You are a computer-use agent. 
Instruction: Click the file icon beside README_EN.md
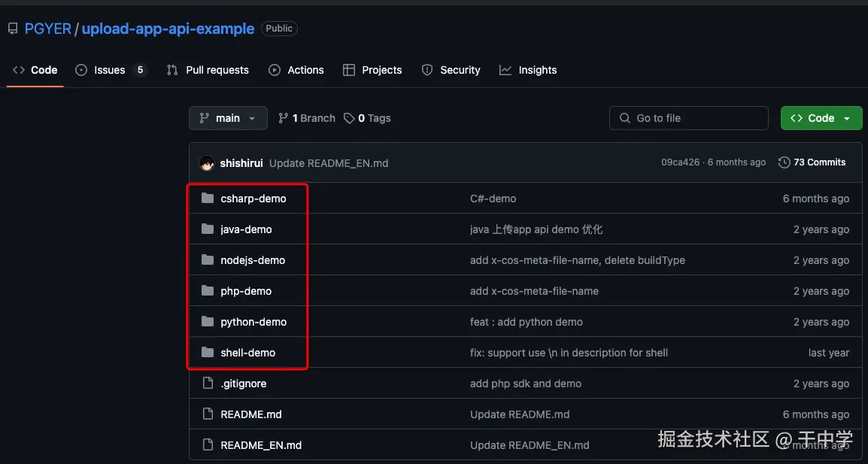pyautogui.click(x=208, y=444)
